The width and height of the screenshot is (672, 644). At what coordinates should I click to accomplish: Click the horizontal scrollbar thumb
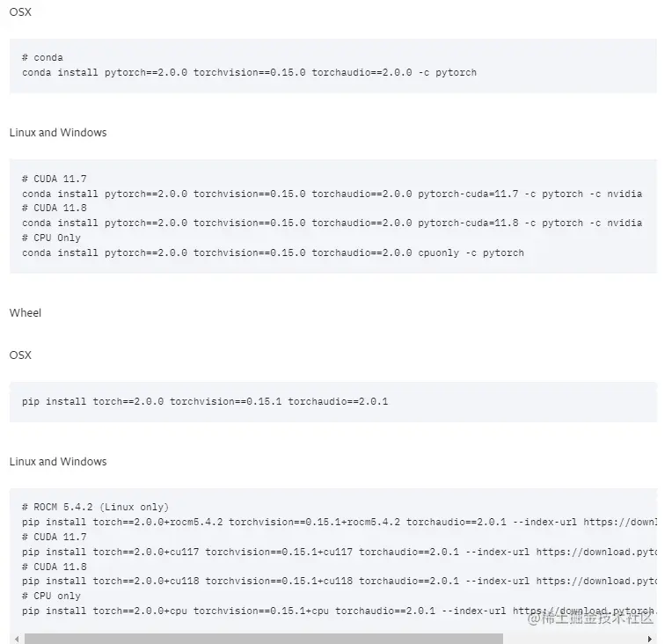264,639
